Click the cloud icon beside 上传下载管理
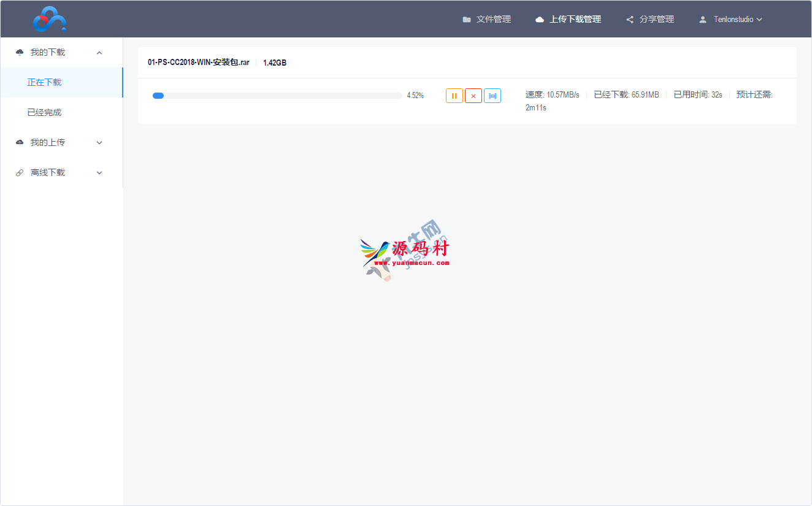The image size is (812, 506). [x=540, y=20]
